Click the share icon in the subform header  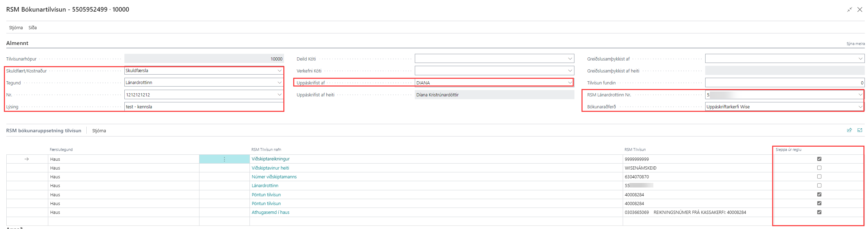(849, 130)
